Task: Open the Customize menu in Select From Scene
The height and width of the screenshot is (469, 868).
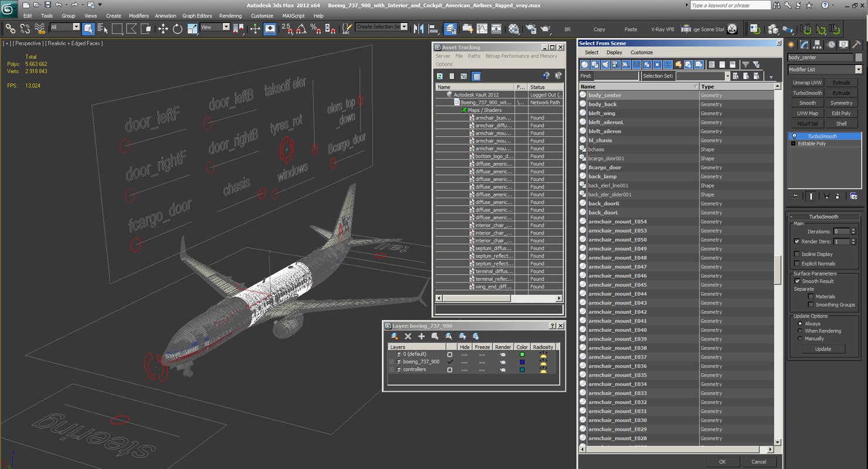Action: point(642,52)
